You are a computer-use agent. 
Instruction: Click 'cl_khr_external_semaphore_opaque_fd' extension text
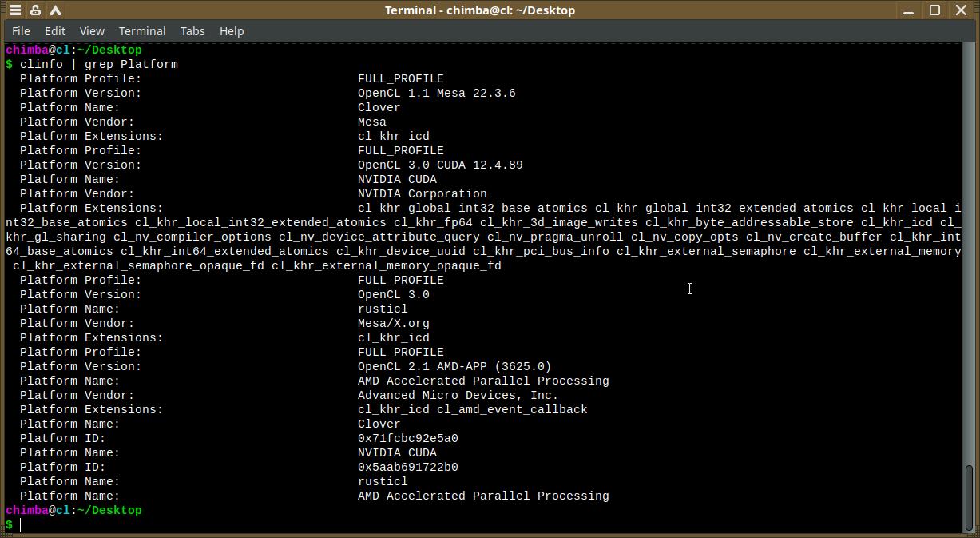[138, 265]
